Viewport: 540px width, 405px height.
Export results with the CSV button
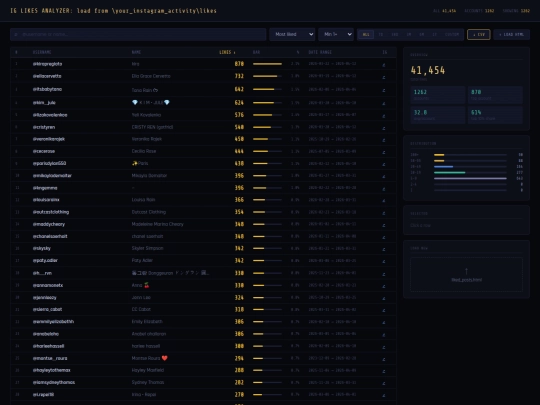coord(479,34)
